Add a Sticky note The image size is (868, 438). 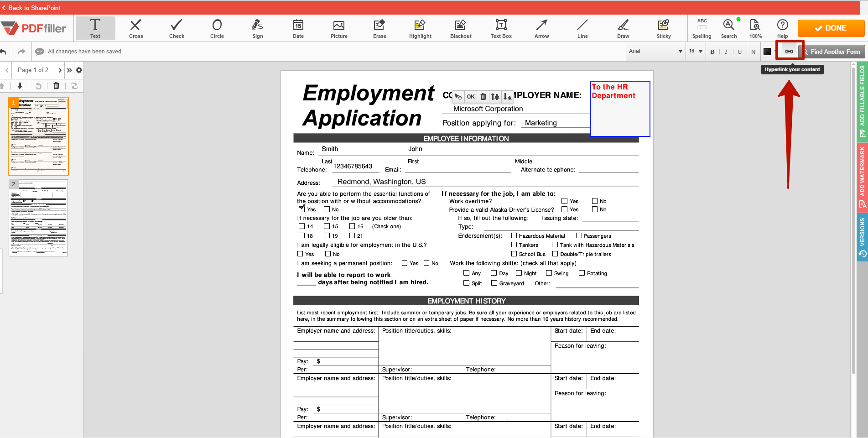[x=664, y=28]
